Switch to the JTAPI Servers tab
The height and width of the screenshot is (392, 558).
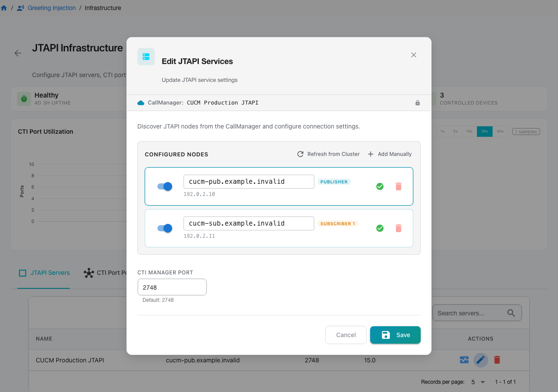(44, 273)
